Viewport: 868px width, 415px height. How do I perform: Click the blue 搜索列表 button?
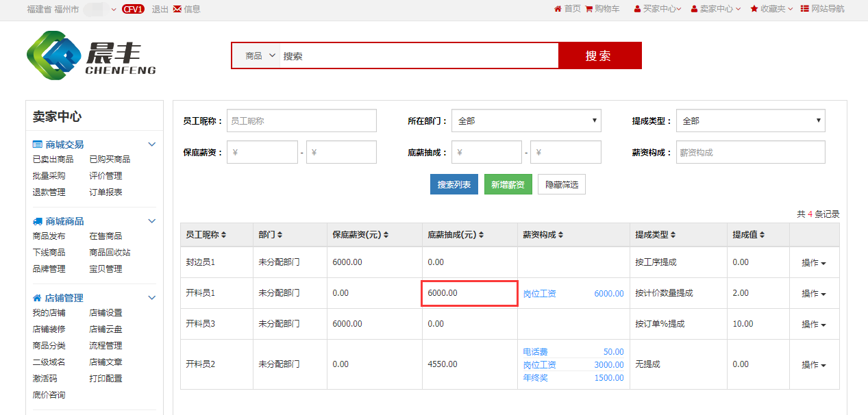[x=454, y=185]
